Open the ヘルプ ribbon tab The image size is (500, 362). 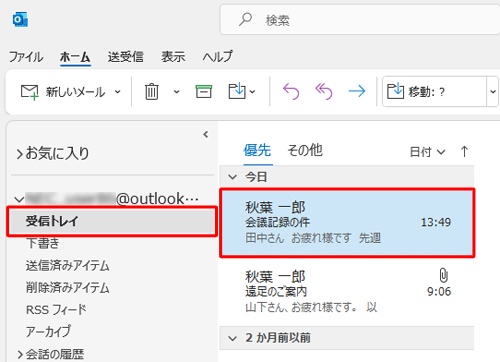tap(217, 57)
